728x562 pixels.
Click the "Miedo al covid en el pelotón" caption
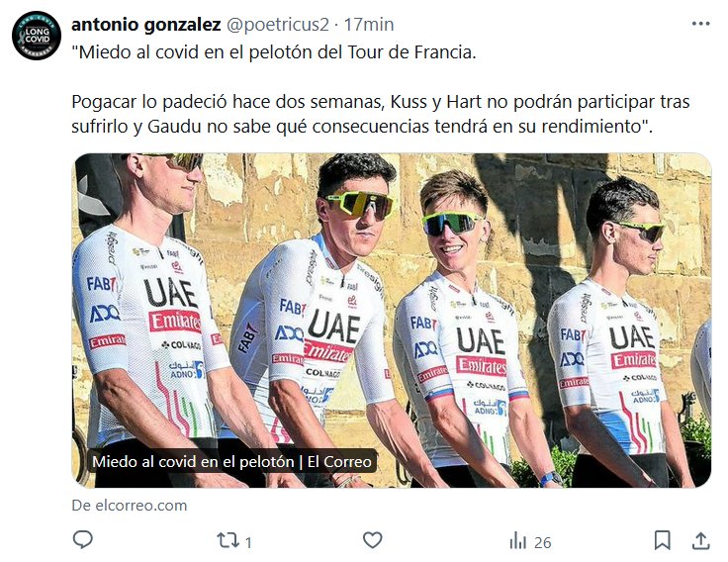[231, 461]
